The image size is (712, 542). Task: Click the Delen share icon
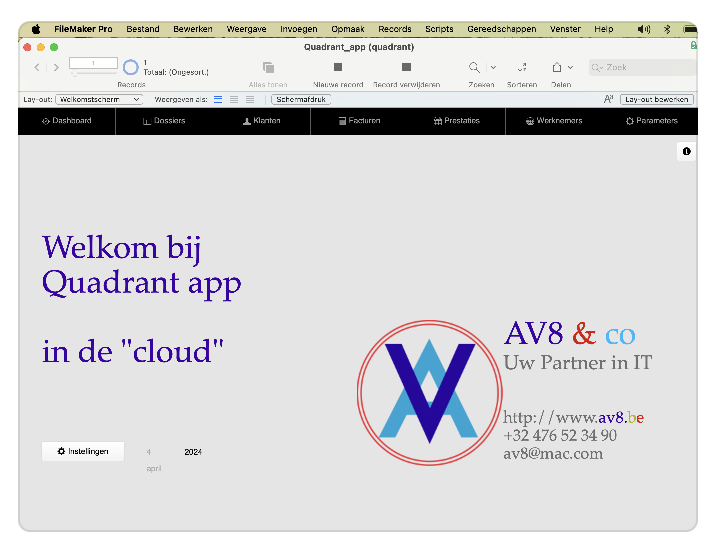557,67
